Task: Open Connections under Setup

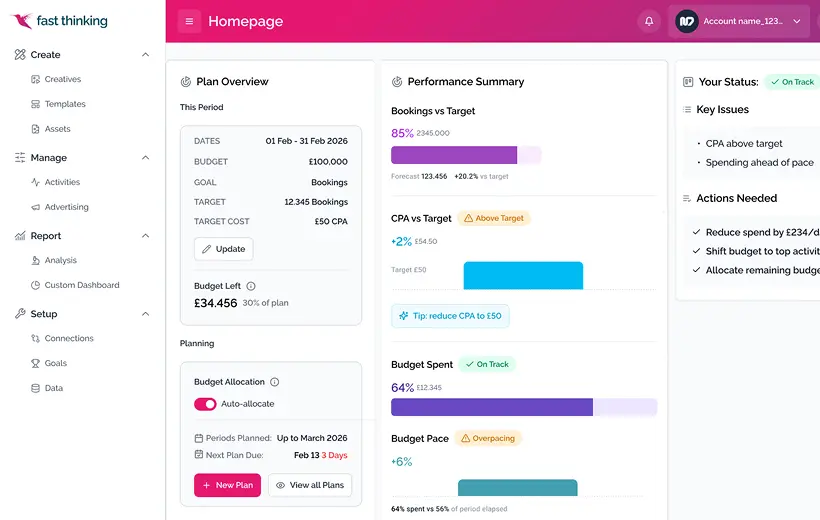Action: 68,338
